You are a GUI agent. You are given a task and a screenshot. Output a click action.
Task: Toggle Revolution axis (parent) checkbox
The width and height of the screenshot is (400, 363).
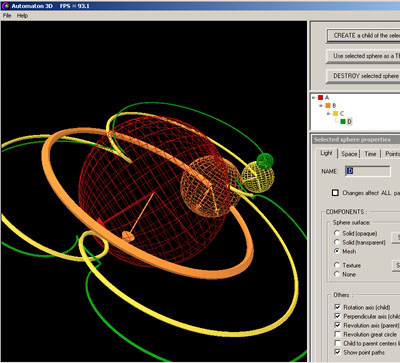coord(337,325)
